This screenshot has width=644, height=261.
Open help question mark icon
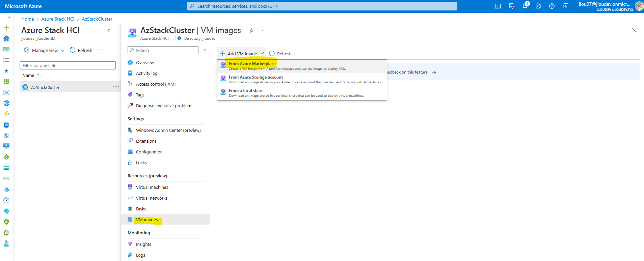(552, 6)
